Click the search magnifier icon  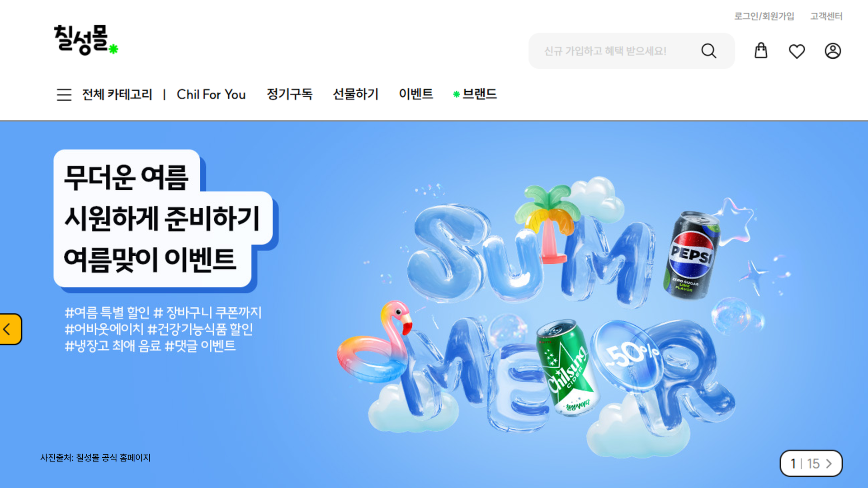pyautogui.click(x=708, y=51)
